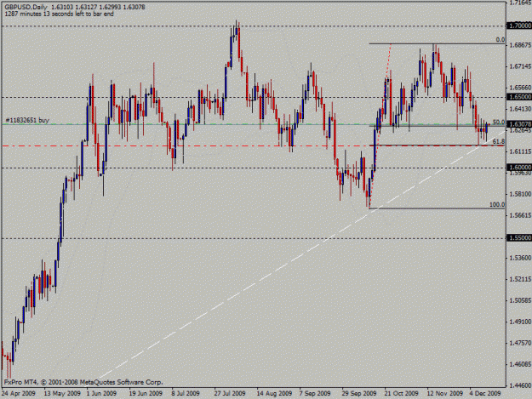Select the 1.67145 price axis value

coord(520,66)
